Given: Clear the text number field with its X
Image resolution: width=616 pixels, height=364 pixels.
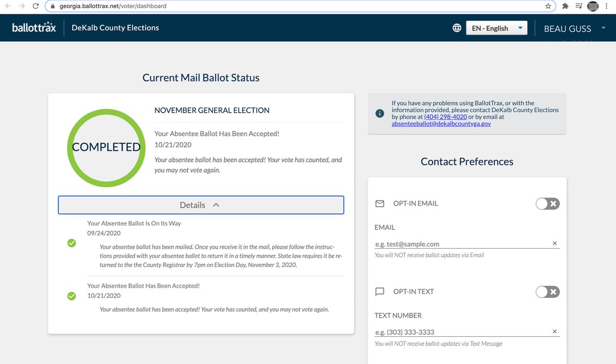Looking at the screenshot, I should 554,332.
